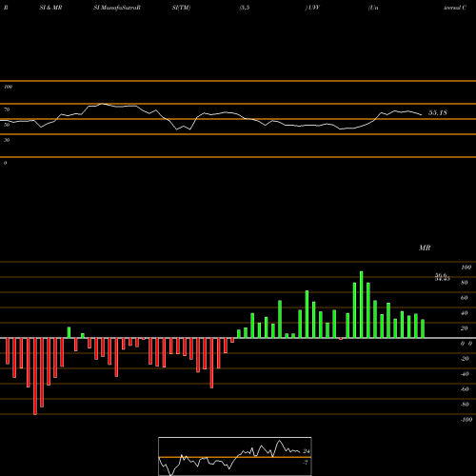Open the mini line chart thumbnail at bottom
Viewport: 476px width, 476px height.
(x=235, y=456)
